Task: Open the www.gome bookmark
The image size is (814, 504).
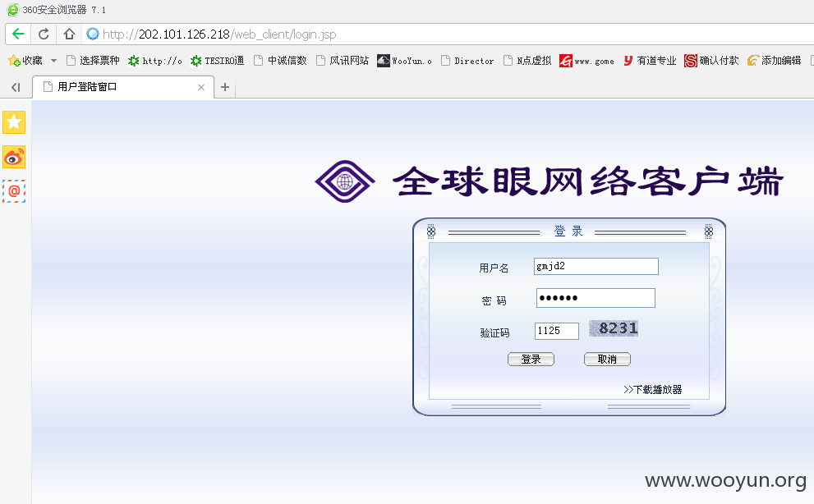Action: tap(586, 61)
